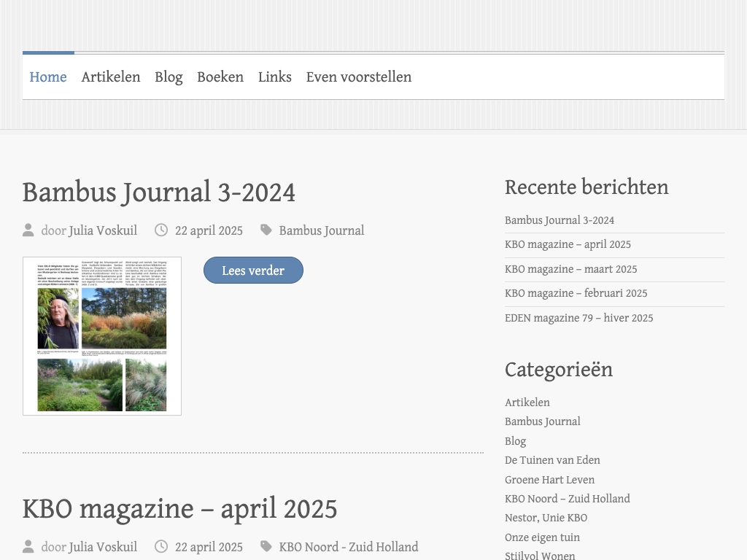Click the clock icon next to 22 april 2025

coord(161,230)
